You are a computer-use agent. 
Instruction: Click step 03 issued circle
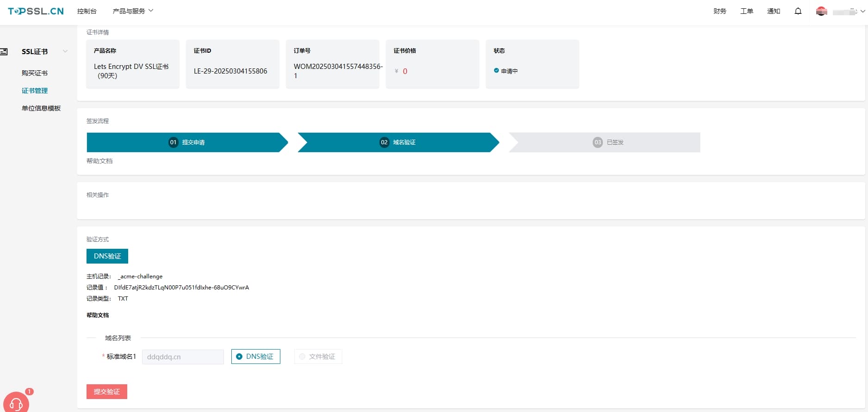click(x=597, y=142)
